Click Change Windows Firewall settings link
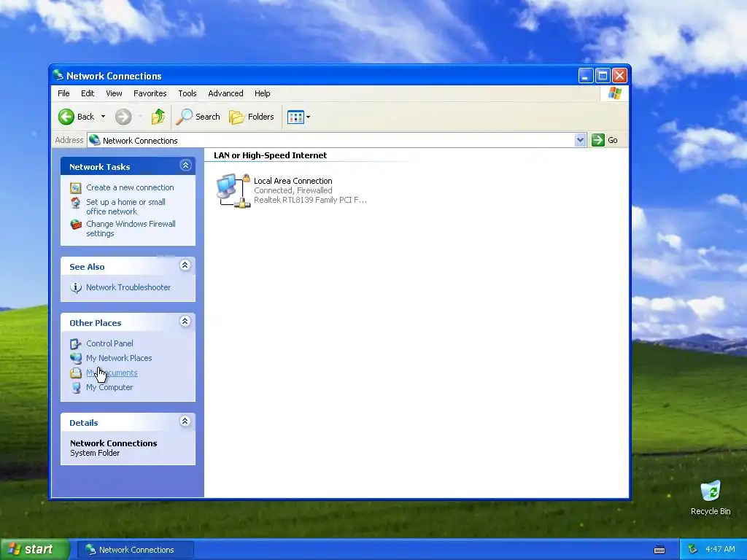Screen dimensions: 747x560 [131, 228]
